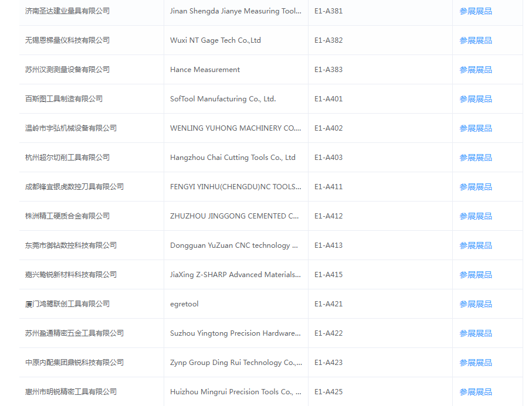Image resolution: width=532 pixels, height=406 pixels.
Task: Select company name 成都锋宜银虎数控刀具有限公司
Action: tap(74, 187)
